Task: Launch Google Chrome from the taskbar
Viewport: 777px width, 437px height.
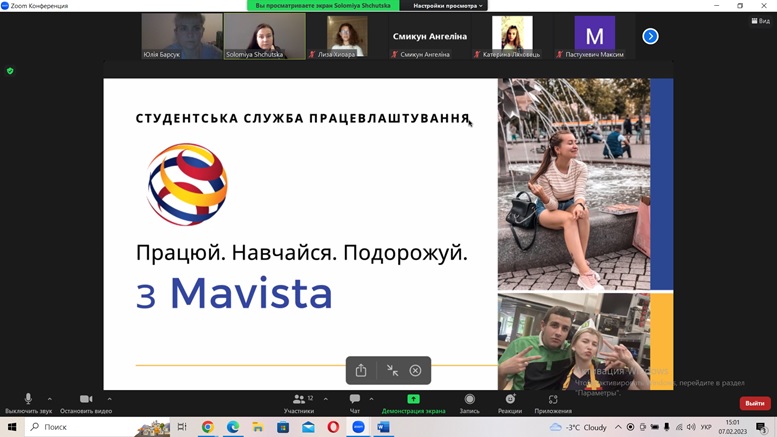Action: click(208, 427)
